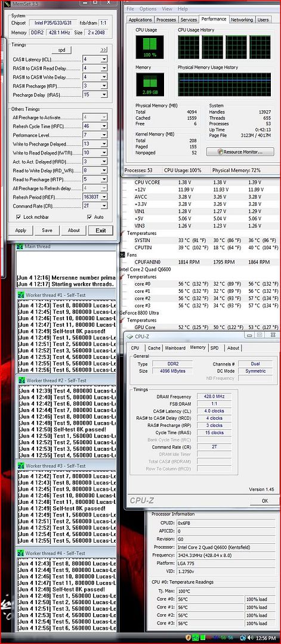Toggle the Auto checkbox in MemSet
The image size is (281, 644).
(89, 217)
